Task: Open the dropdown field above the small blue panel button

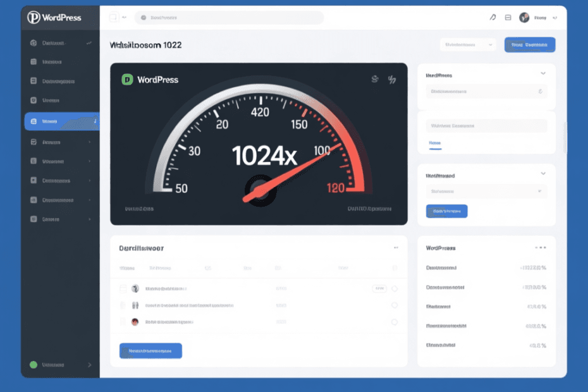Action: click(486, 190)
